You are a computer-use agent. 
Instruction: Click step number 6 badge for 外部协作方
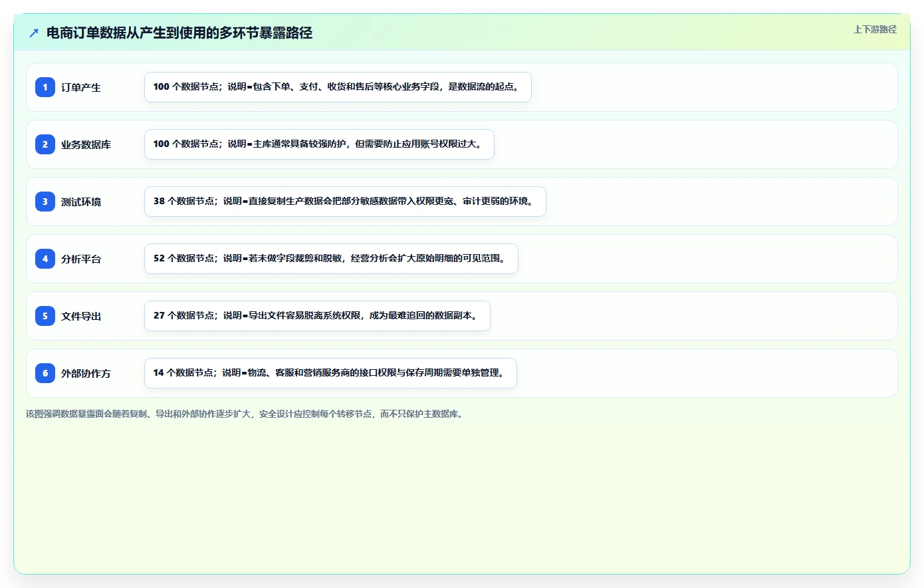(x=45, y=373)
